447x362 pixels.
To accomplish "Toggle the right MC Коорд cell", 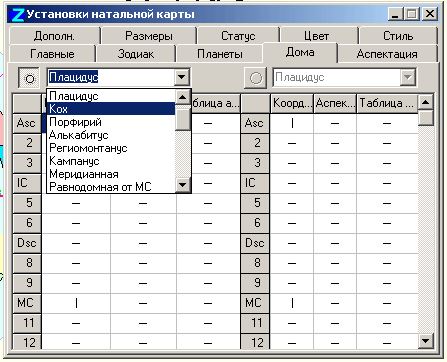I will tap(292, 303).
